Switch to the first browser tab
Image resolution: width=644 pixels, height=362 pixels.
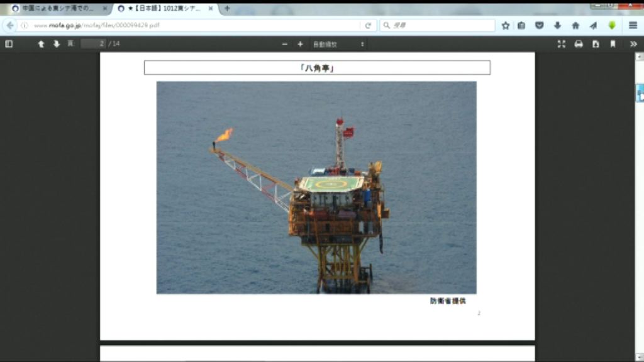pyautogui.click(x=57, y=8)
